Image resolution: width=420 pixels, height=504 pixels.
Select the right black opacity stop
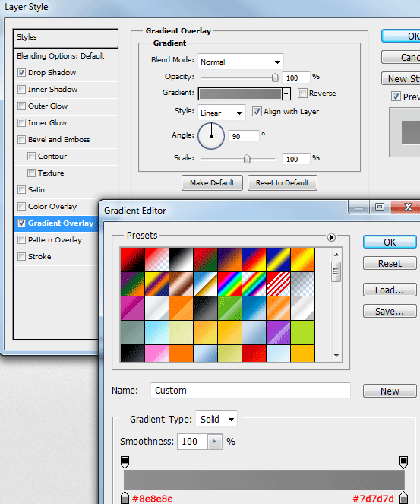(x=403, y=462)
